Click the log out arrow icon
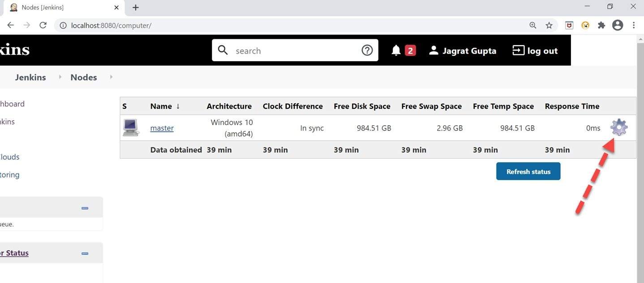The width and height of the screenshot is (644, 283). point(518,51)
